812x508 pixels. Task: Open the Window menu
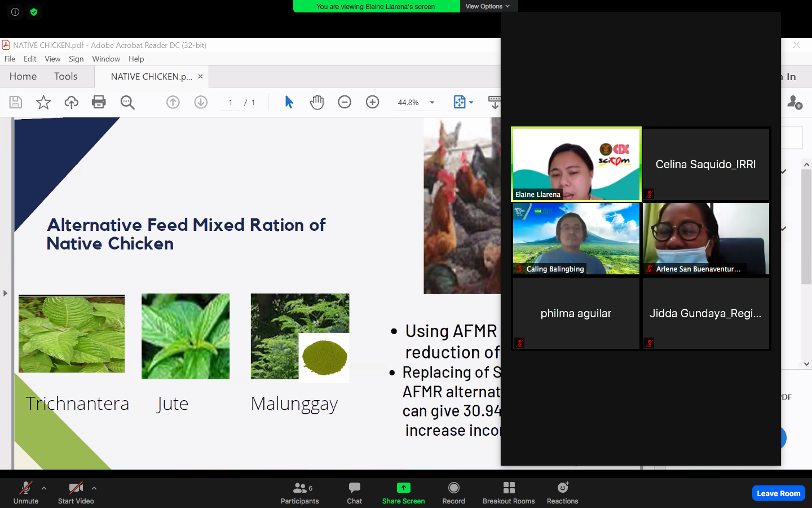[x=106, y=59]
